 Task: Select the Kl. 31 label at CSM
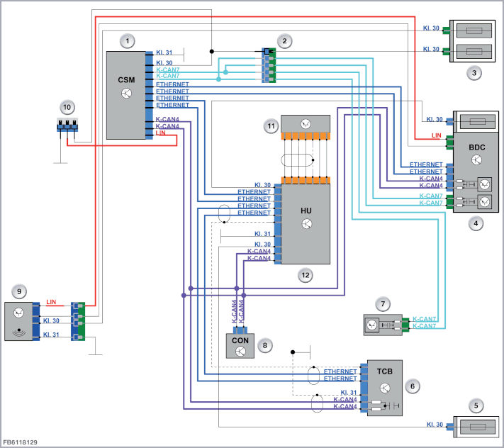pyautogui.click(x=164, y=52)
